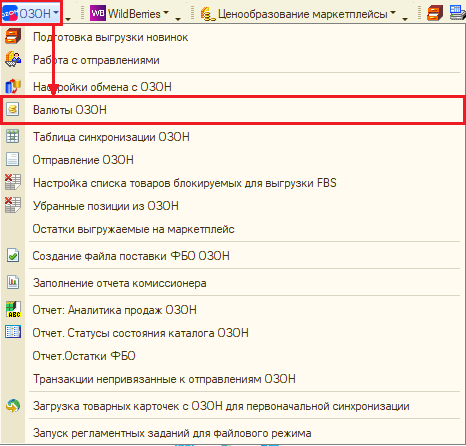Expand toolbar options arrow after Ценообразование маркетплейсы
This screenshot has width=466, height=446.
(x=405, y=19)
